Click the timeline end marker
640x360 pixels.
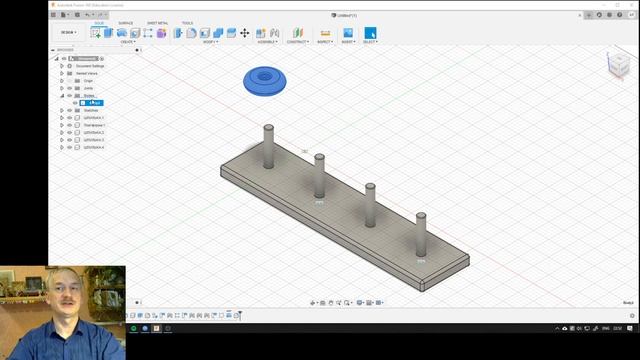click(240, 315)
